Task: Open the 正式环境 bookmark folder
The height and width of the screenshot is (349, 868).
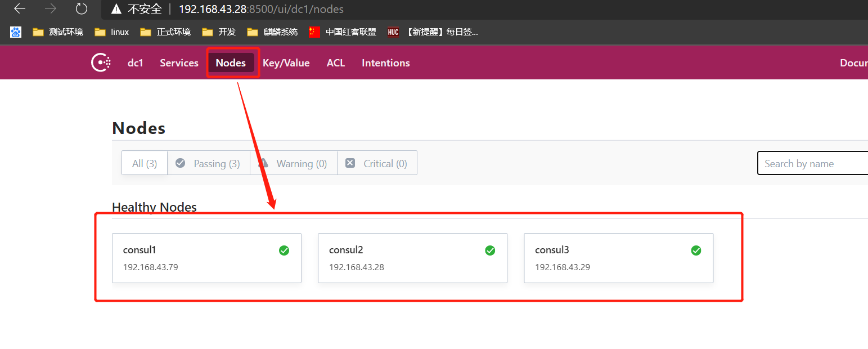Action: click(165, 32)
